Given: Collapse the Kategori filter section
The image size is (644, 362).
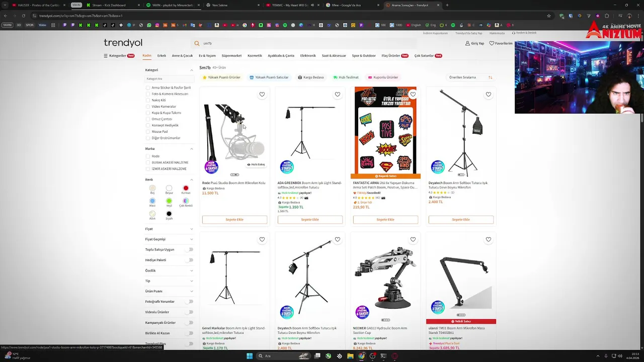Looking at the screenshot, I should click(x=191, y=70).
